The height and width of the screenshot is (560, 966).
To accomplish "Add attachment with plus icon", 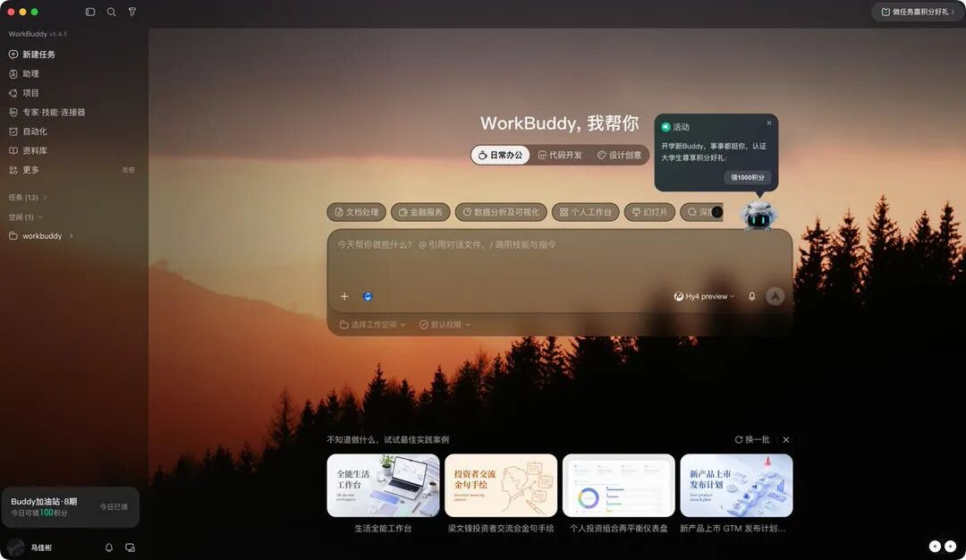I will click(x=344, y=296).
